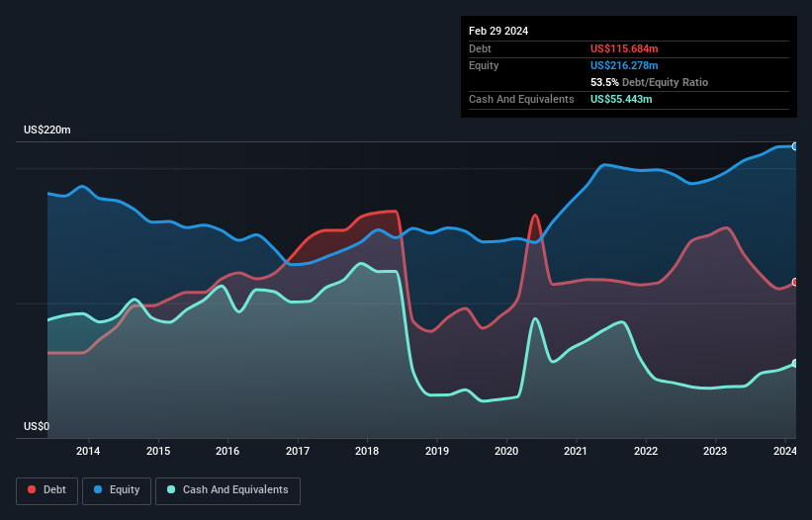Viewport: 812px width, 520px height.
Task: Click the US$115.684m debt value
Action: pyautogui.click(x=624, y=48)
